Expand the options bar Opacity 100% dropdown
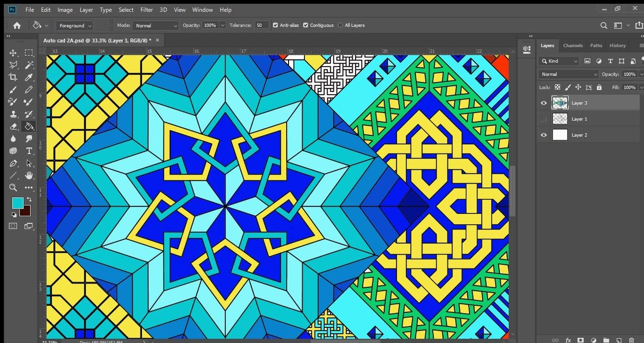Image resolution: width=644 pixels, height=343 pixels. pos(223,25)
